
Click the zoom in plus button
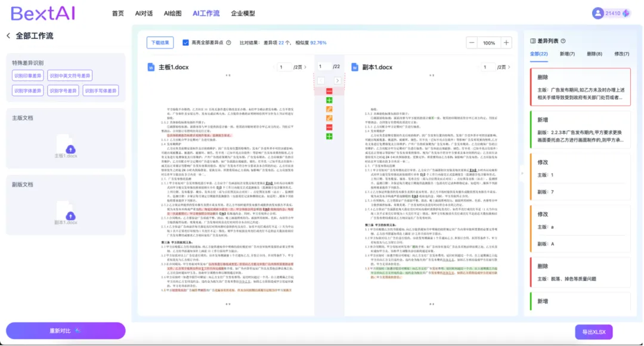pos(506,43)
